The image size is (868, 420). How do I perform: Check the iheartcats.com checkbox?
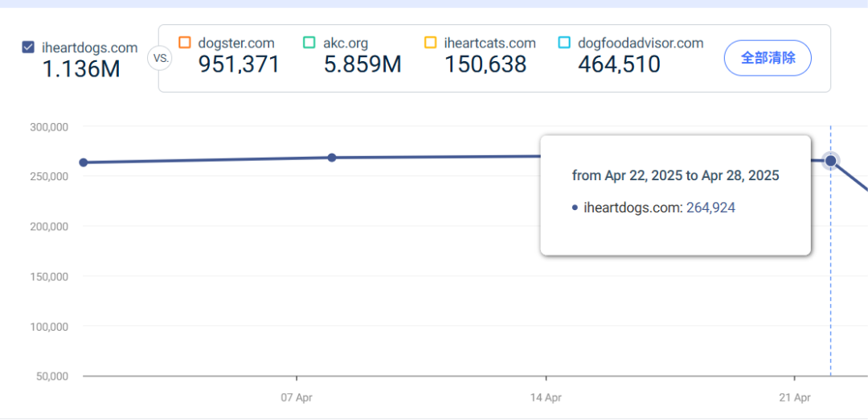(431, 43)
